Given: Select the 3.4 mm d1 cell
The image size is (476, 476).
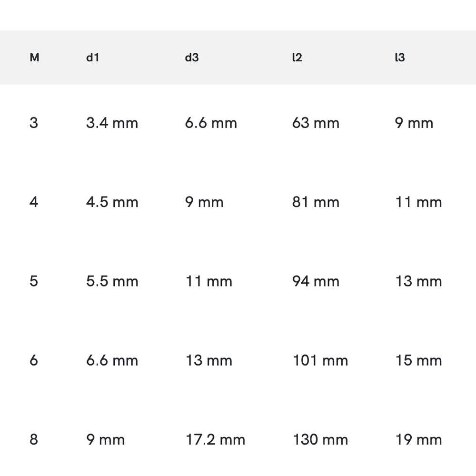Looking at the screenshot, I should pyautogui.click(x=112, y=123).
